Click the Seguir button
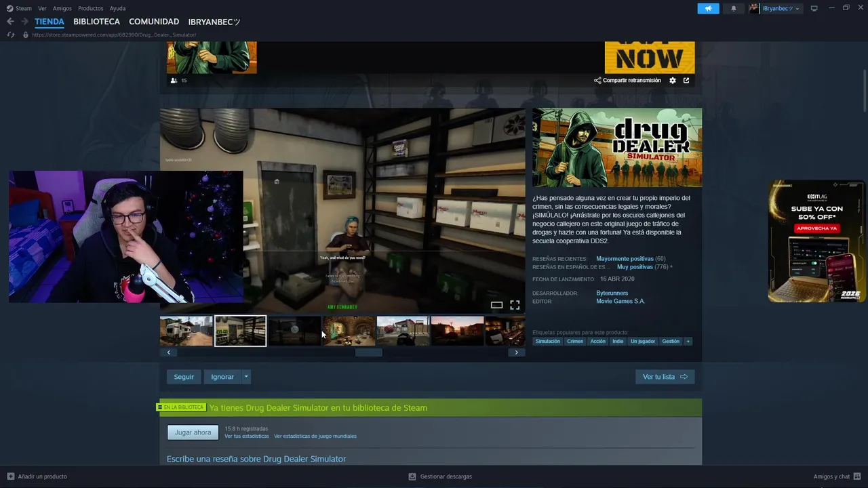 (x=184, y=377)
